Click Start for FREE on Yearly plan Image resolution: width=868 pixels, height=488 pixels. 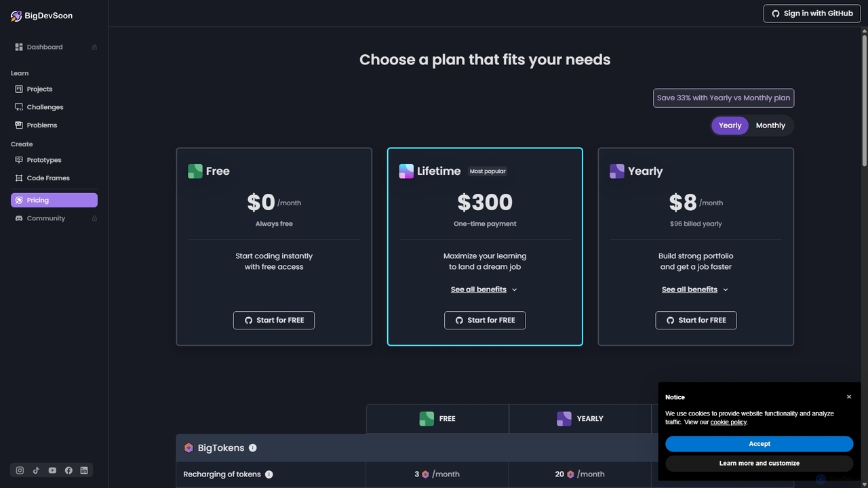696,320
